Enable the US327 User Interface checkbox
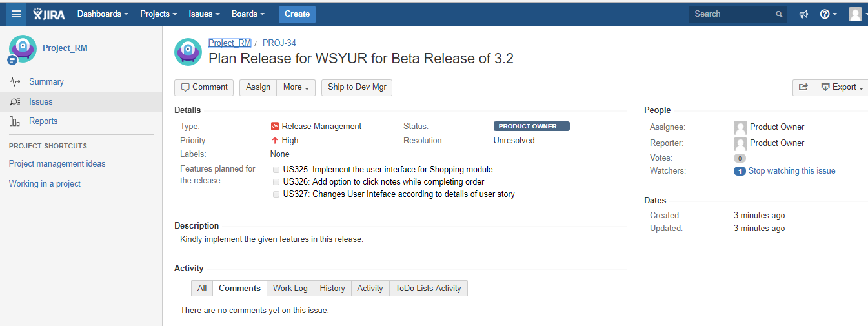The image size is (868, 326). pos(276,194)
